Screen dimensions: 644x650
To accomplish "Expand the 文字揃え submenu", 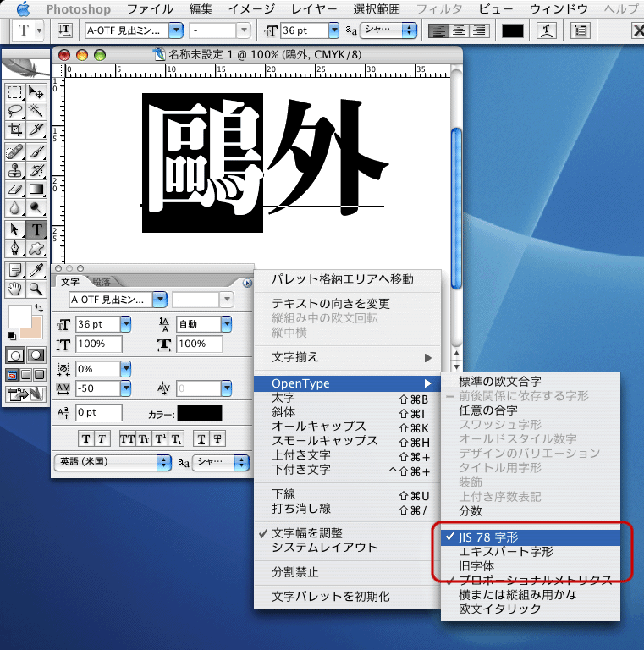I will (x=347, y=357).
